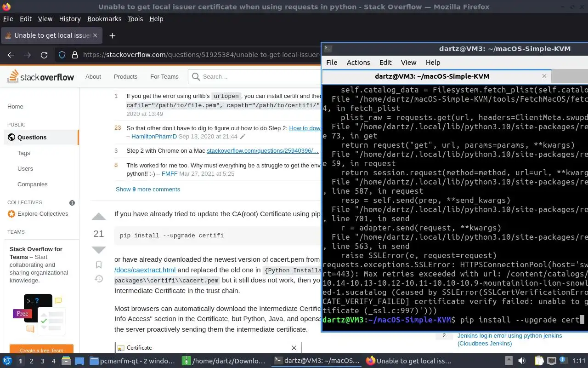
Task: Click the Collectives info icon
Action: tap(72, 202)
